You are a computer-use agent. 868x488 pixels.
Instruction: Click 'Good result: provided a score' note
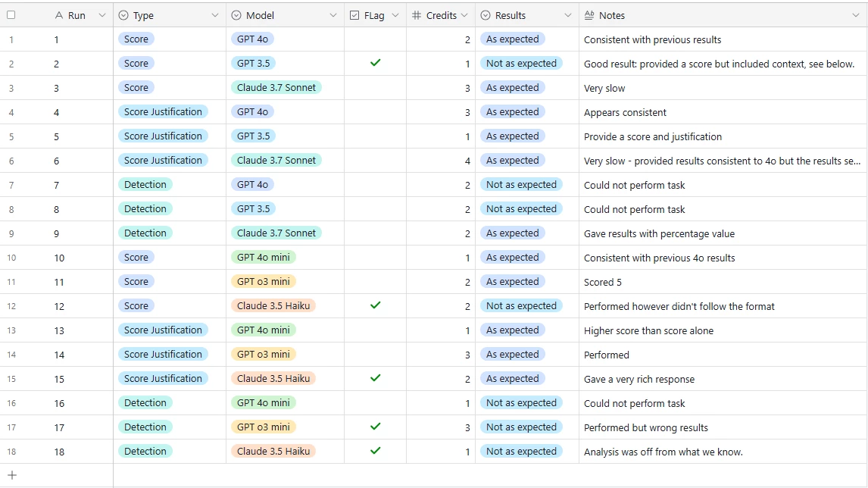click(719, 64)
